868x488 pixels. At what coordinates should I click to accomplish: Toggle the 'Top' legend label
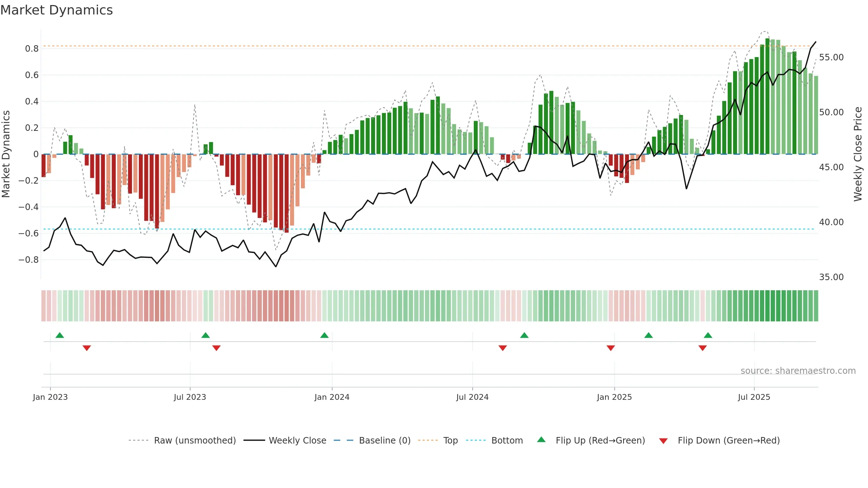pyautogui.click(x=451, y=440)
